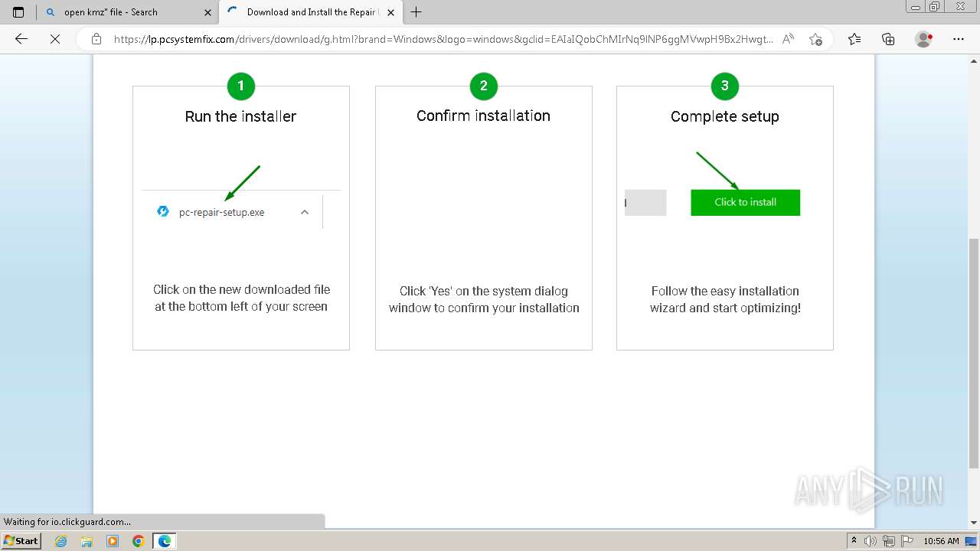Add this page to favorites
Image resolution: width=980 pixels, height=551 pixels.
815,39
